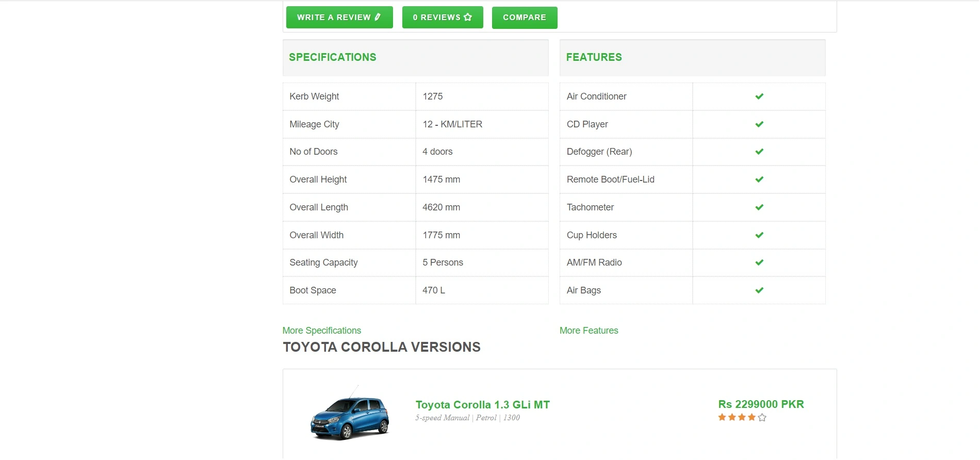This screenshot has width=980, height=460.
Task: Select the Boot Space label
Action: click(313, 290)
